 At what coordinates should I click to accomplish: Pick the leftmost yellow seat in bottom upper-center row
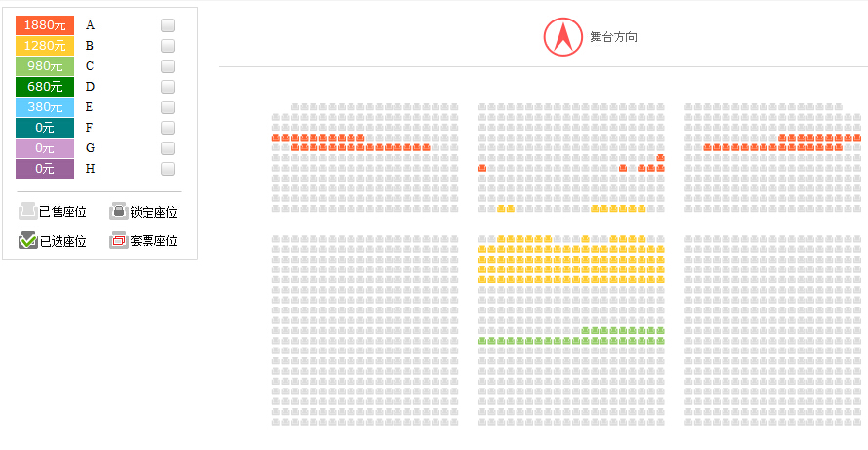point(501,209)
